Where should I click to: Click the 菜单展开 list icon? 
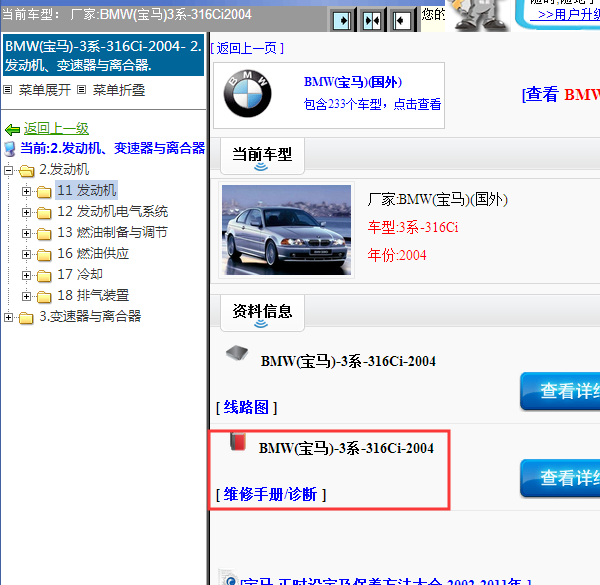pos(8,90)
